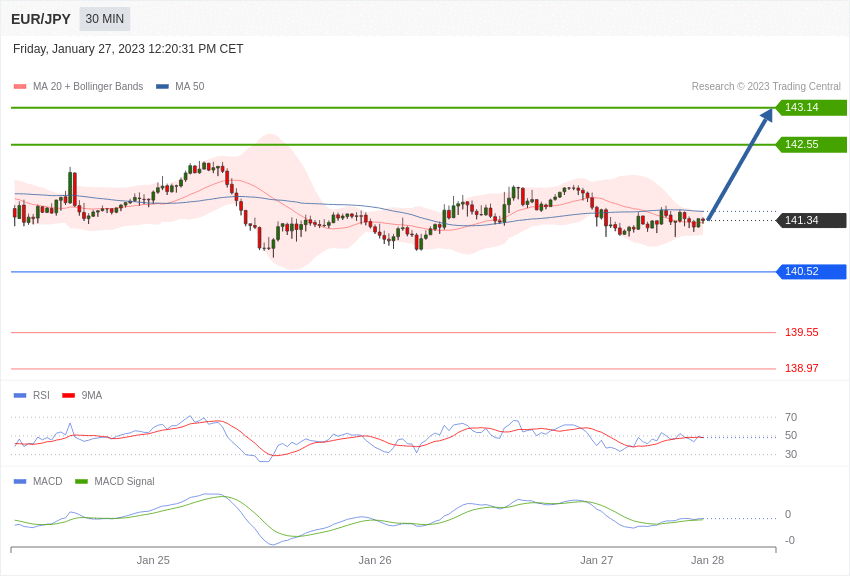The height and width of the screenshot is (576, 850).
Task: Click the 9MA legend label
Action: pos(92,396)
